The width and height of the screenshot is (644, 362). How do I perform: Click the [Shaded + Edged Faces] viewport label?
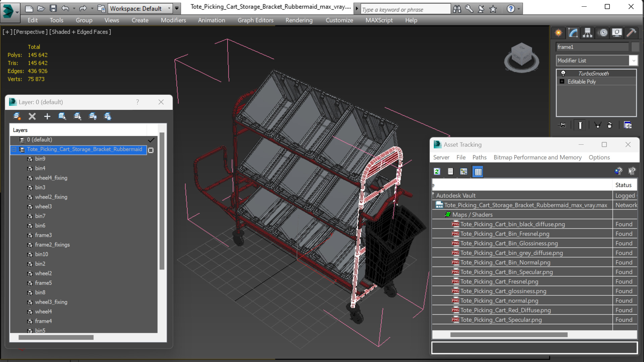click(80, 32)
